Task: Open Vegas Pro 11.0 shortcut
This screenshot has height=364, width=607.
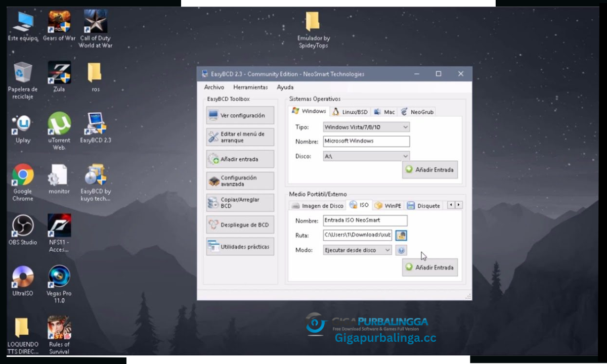Action: (x=59, y=284)
